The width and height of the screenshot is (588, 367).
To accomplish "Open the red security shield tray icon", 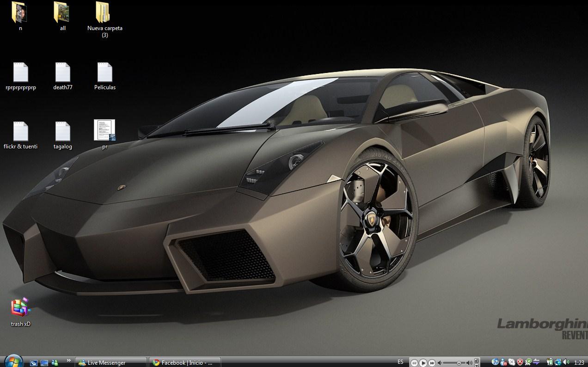I will [520, 362].
